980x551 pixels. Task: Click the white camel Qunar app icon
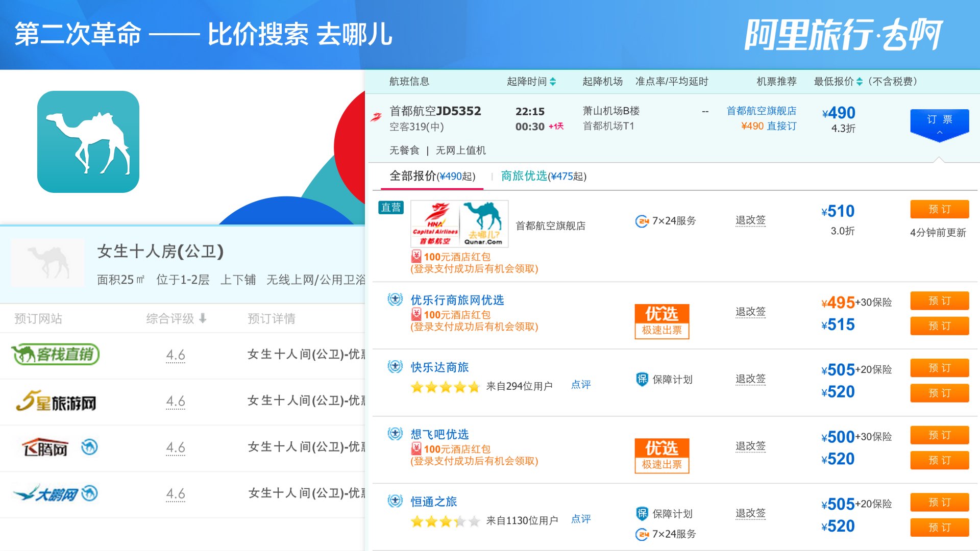coord(88,142)
